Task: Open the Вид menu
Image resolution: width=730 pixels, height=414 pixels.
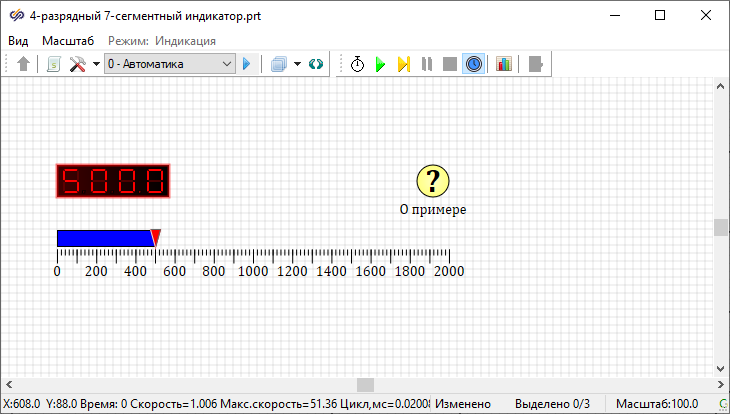Action: click(x=18, y=41)
